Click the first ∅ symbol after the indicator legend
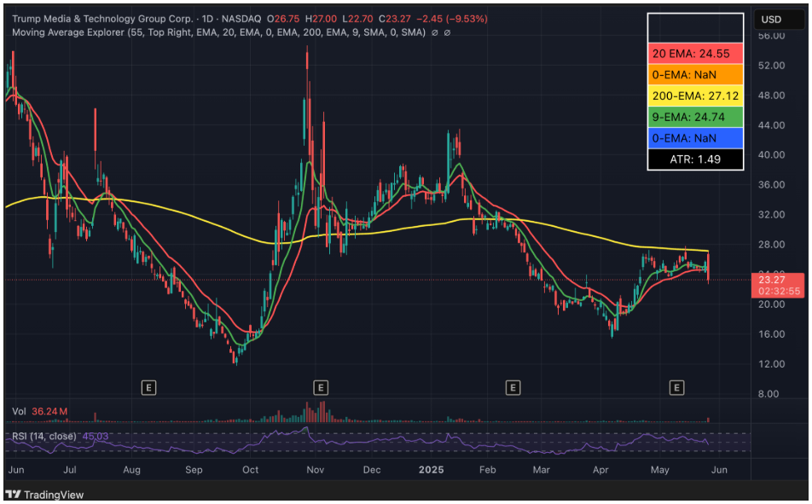The width and height of the screenshot is (812, 504). (x=435, y=32)
